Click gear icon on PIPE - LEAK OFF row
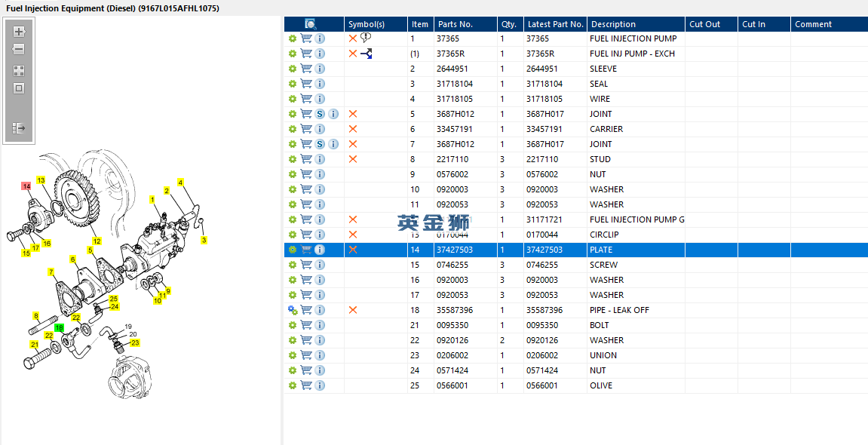 click(x=292, y=310)
